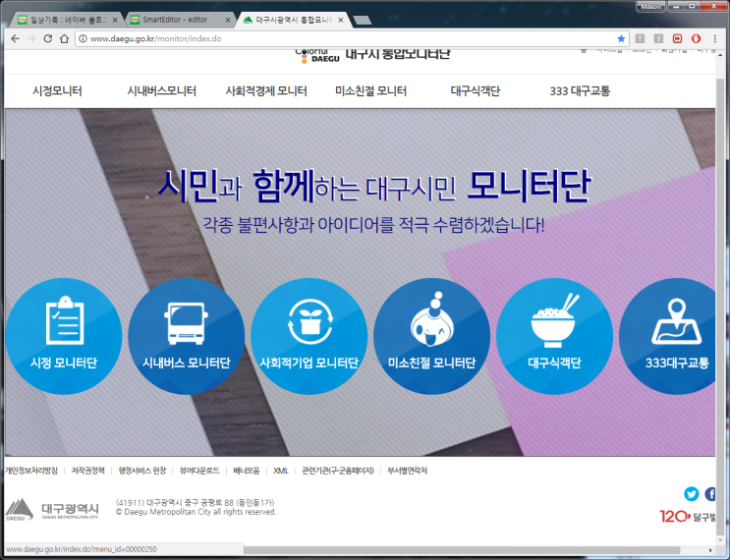730x560 pixels.
Task: Close the 대구광역시 통합모니터 tab
Action: [x=341, y=20]
